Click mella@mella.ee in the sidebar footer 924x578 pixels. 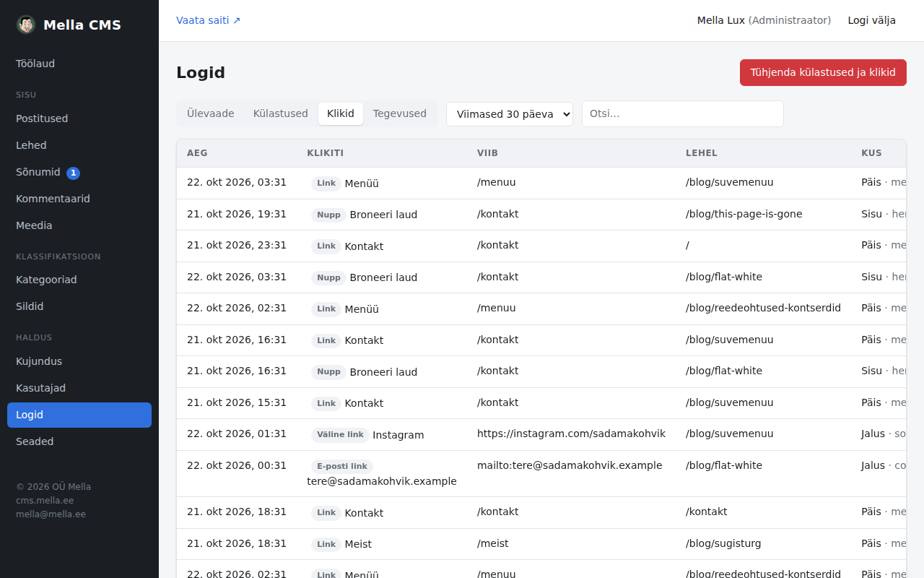[51, 514]
